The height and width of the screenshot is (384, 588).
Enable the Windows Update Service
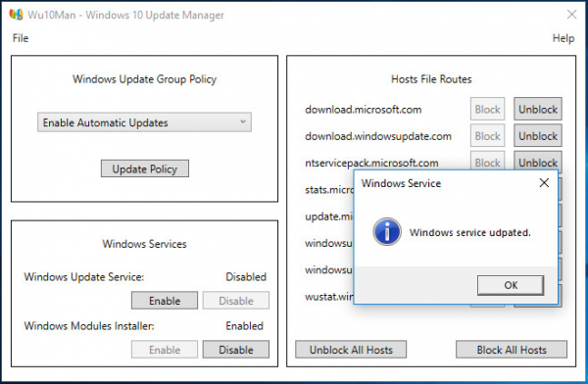pos(165,301)
